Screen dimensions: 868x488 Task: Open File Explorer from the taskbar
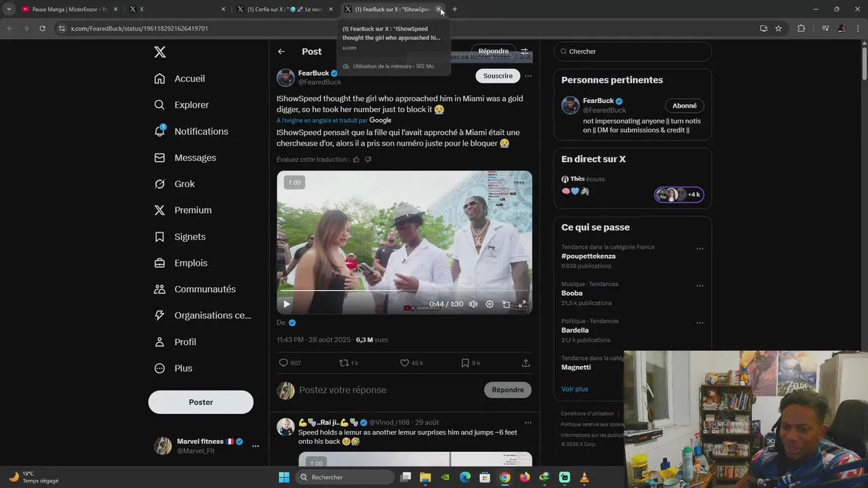[x=425, y=477]
